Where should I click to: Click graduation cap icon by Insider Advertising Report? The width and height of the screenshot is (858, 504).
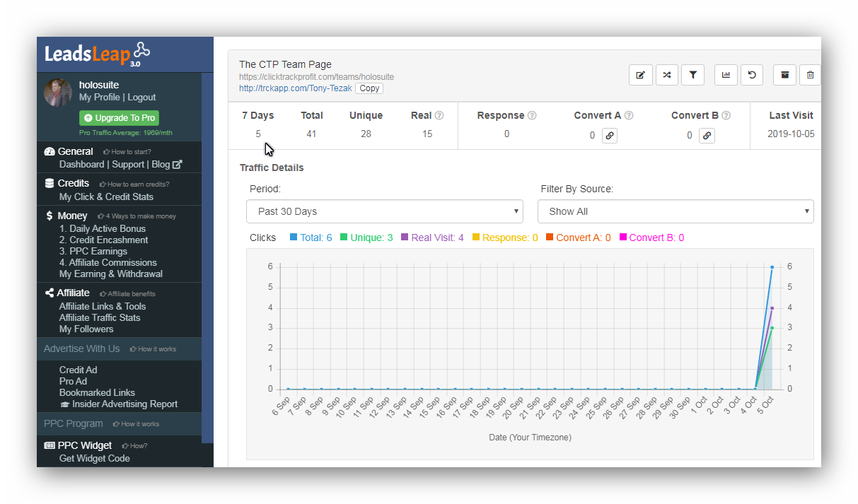tap(65, 404)
